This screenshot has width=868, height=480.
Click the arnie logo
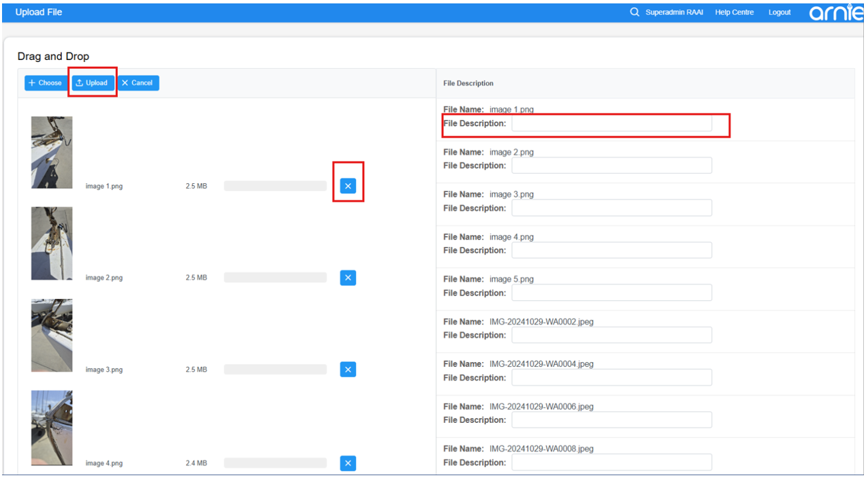[x=836, y=12]
